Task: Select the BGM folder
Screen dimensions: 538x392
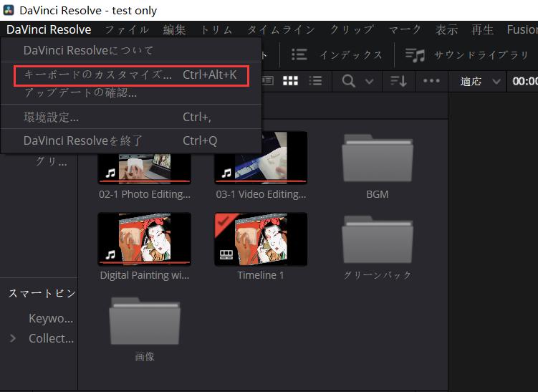Action: pos(378,158)
